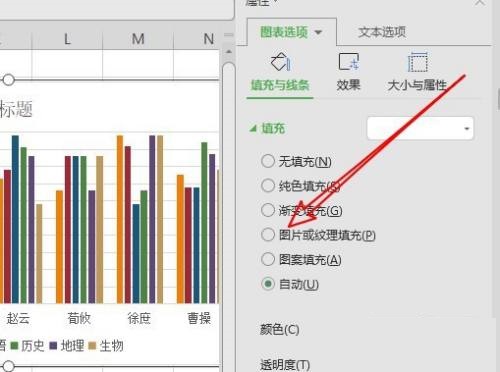Viewport: 500px width, 372px height.
Task: Open the 效果 effects icon
Action: (349, 62)
